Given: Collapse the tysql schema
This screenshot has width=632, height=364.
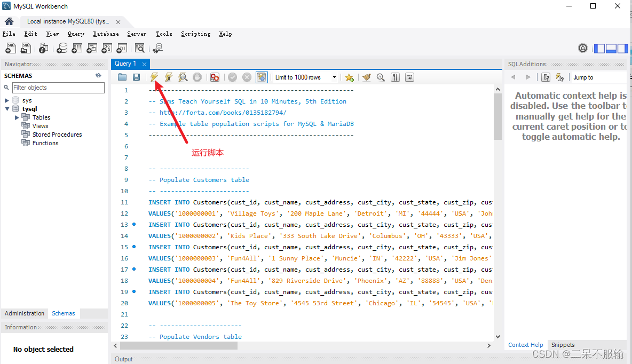Looking at the screenshot, I should pos(7,109).
